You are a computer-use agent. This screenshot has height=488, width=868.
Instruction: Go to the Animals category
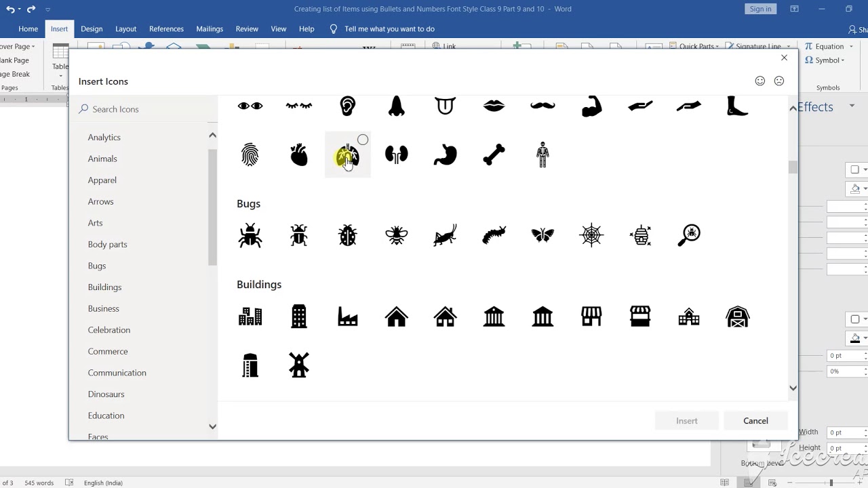coord(102,159)
